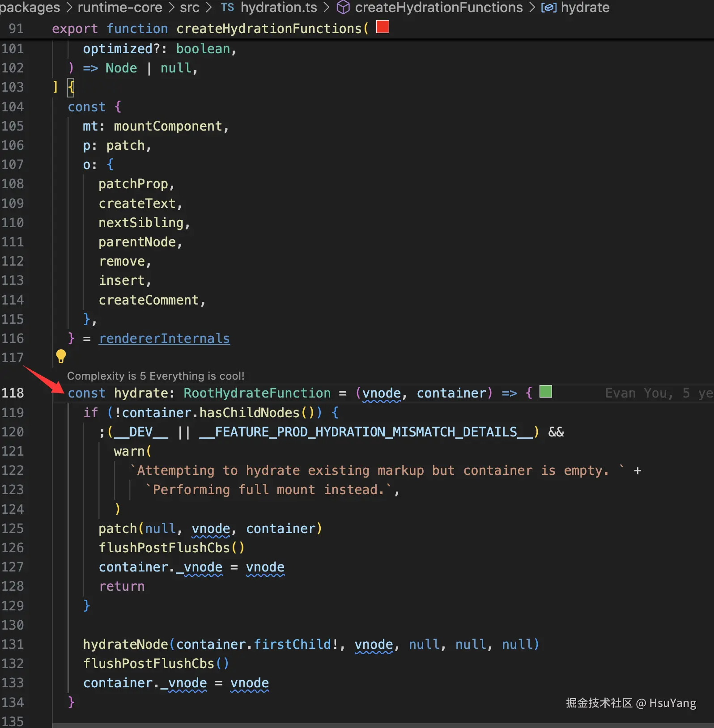Click 'createComment' on line 114

click(149, 300)
